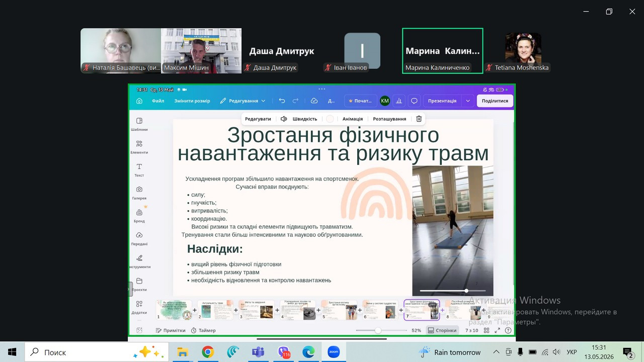This screenshot has width=644, height=362.
Task: Open the Шаблони templates panel
Action: [139, 124]
